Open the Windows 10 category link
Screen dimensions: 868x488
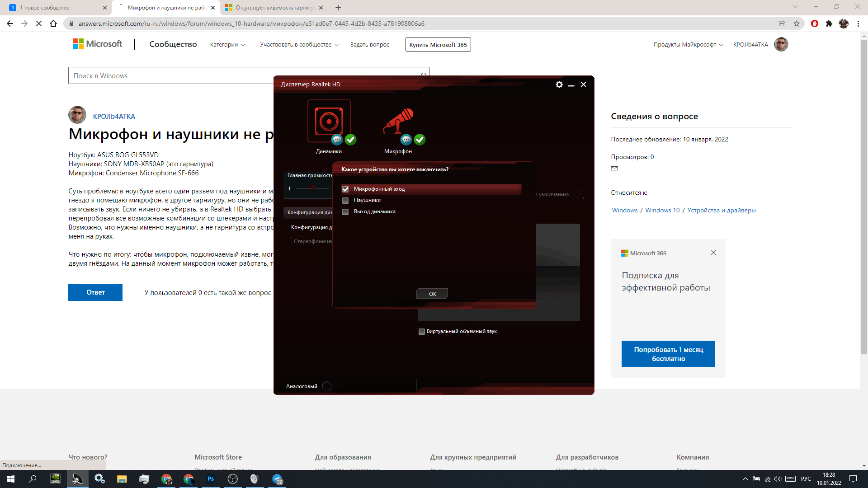coord(662,211)
